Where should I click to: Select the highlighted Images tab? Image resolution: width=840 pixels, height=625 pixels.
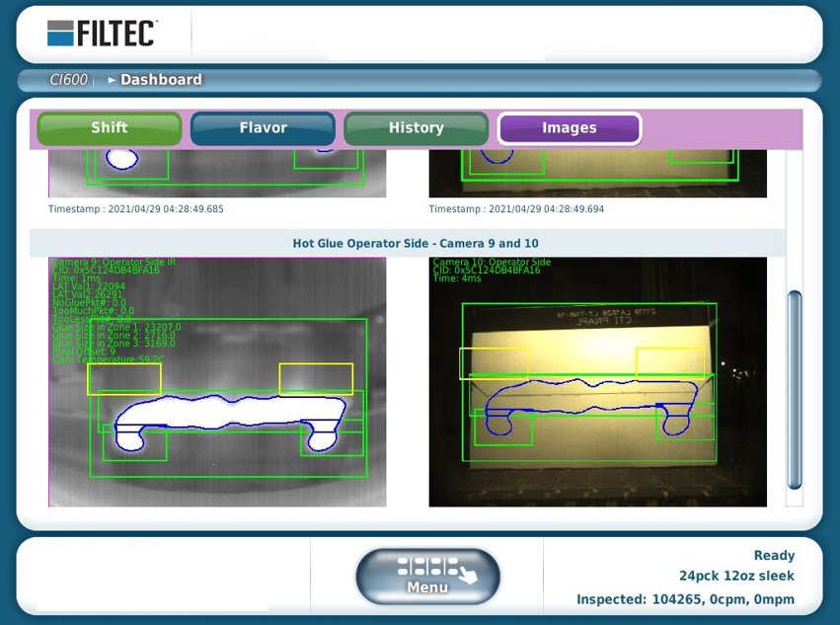(570, 127)
